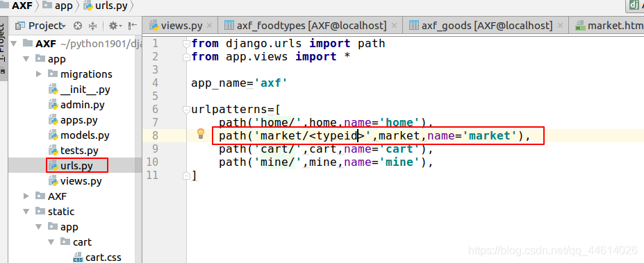Select apps.py in project tree

coord(73,120)
